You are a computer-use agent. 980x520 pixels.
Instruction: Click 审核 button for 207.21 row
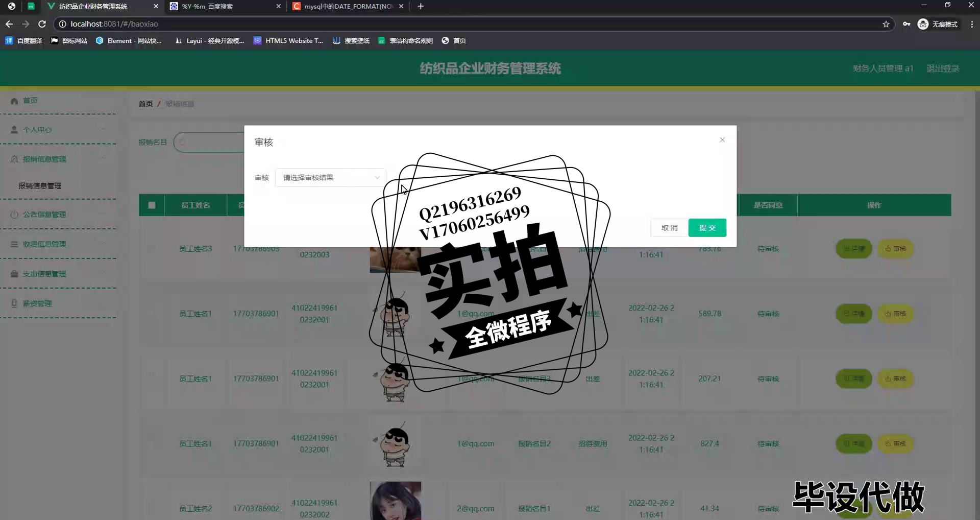coord(895,379)
